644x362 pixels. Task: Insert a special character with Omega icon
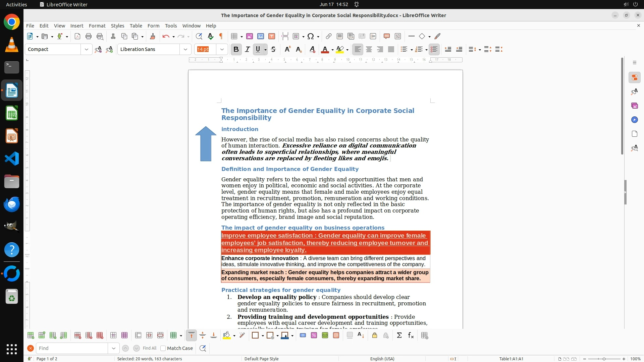click(311, 36)
